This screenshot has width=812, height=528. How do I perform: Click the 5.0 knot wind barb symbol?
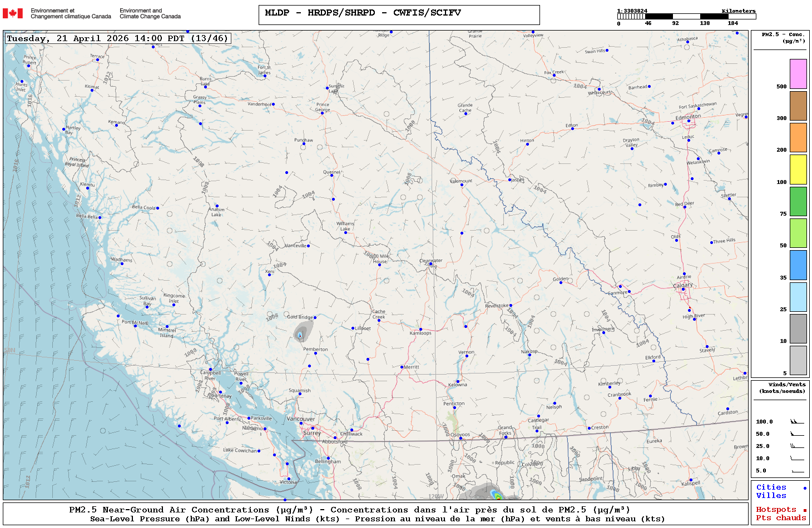pyautogui.click(x=796, y=471)
